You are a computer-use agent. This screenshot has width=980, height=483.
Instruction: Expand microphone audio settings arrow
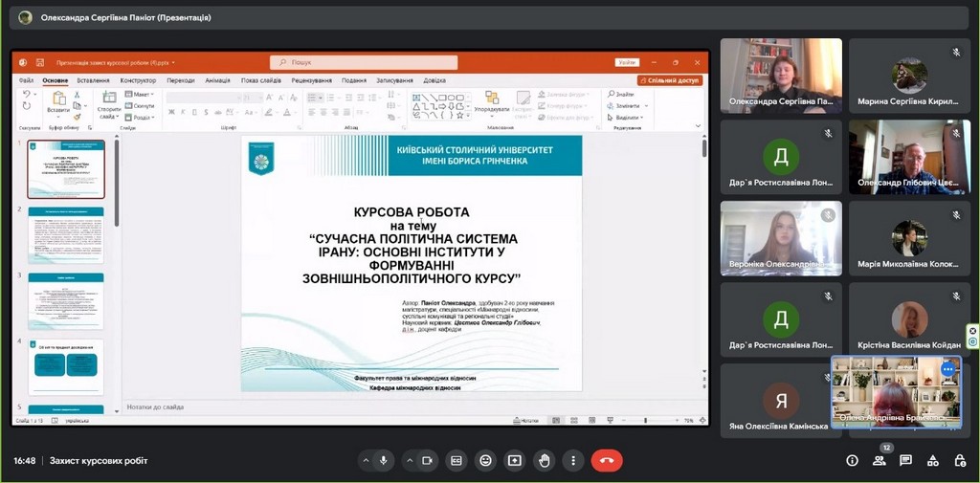pyautogui.click(x=366, y=460)
